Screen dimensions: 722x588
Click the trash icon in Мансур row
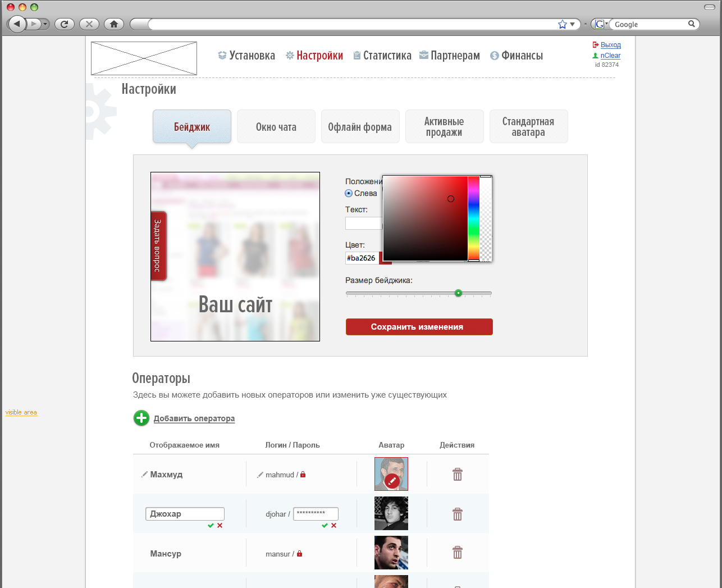coord(458,553)
